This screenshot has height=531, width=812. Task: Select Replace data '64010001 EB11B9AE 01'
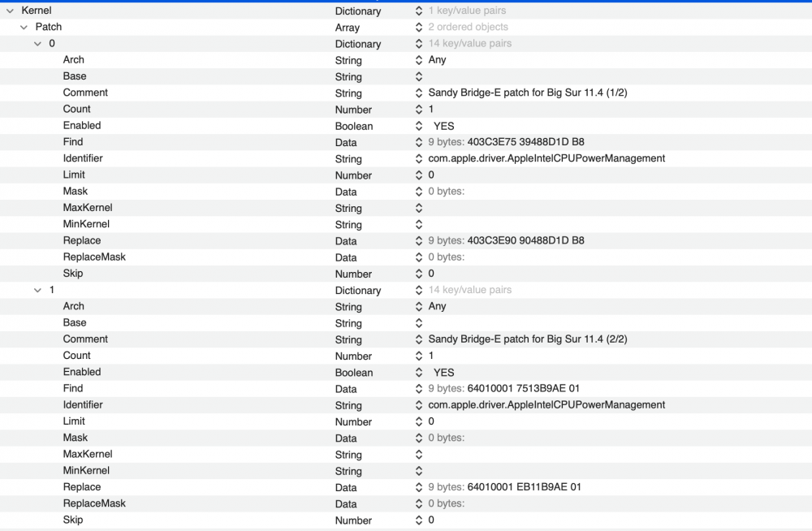pyautogui.click(x=524, y=487)
